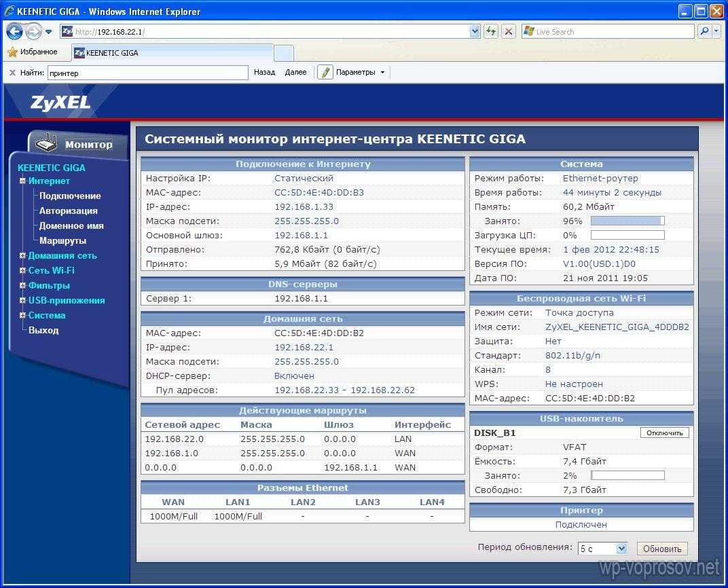Click the browser Forward arrow button

pyautogui.click(x=33, y=31)
